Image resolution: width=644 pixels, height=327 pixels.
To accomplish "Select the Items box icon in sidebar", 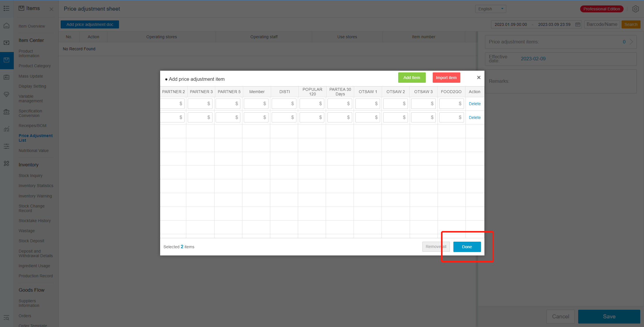I will [x=6, y=60].
